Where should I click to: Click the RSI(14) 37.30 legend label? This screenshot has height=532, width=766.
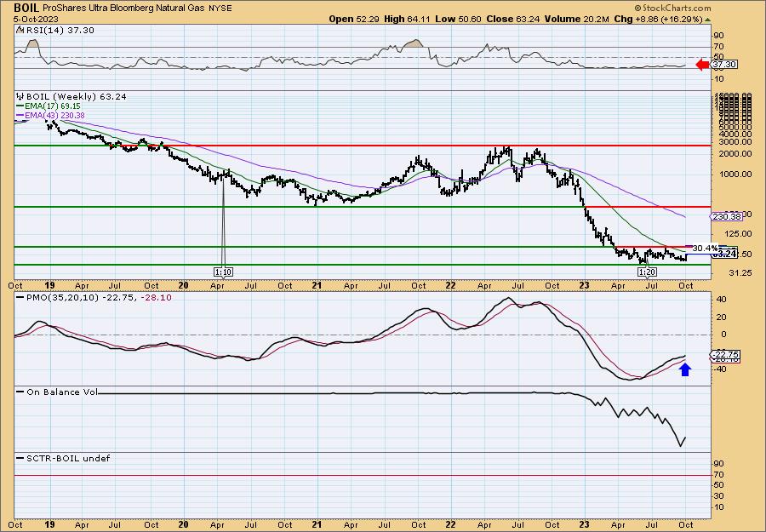(60, 31)
